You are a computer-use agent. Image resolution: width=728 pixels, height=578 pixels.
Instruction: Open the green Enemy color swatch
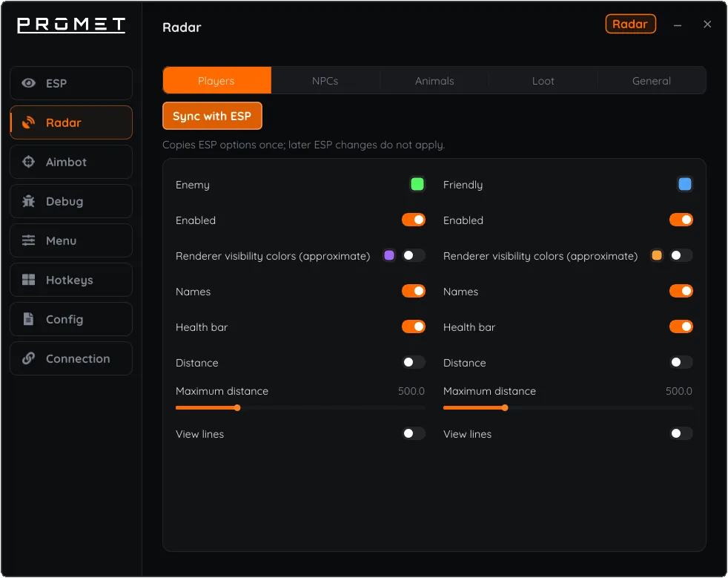coord(417,184)
